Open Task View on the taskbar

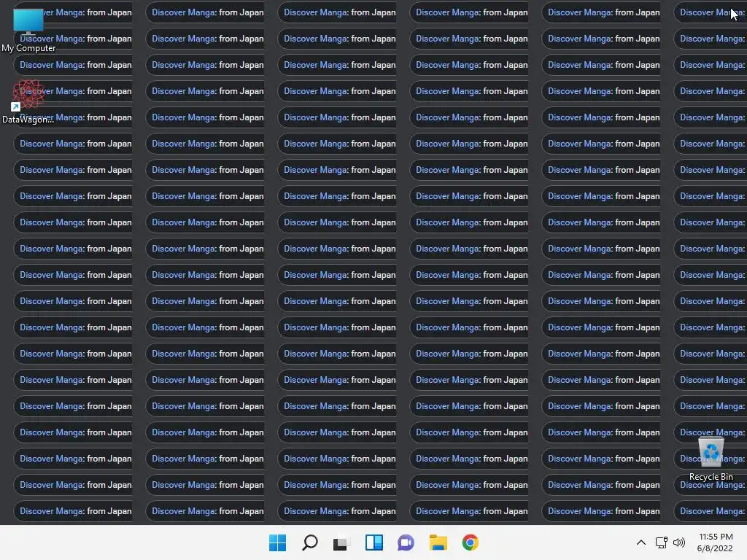coord(341,542)
